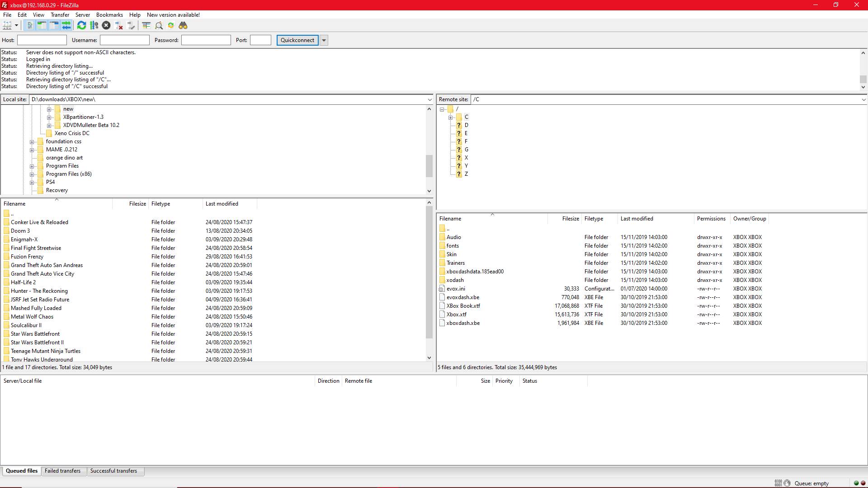
Task: Refresh the file and folder lists
Action: (82, 26)
